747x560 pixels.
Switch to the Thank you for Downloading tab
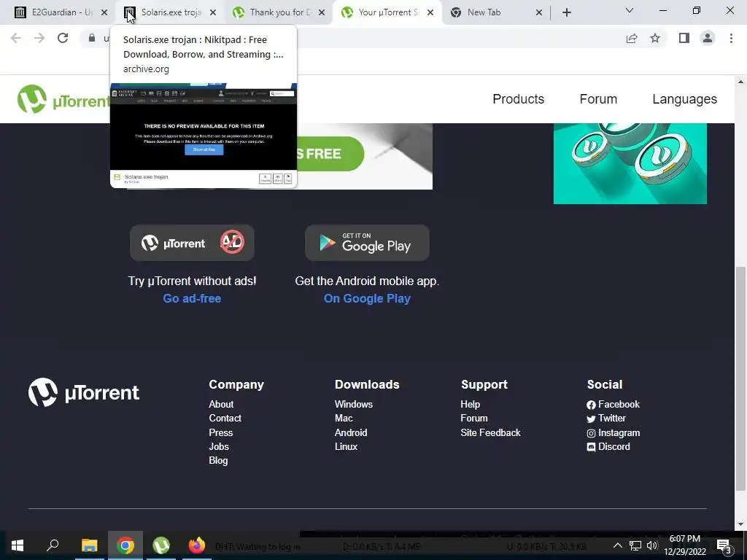point(278,12)
